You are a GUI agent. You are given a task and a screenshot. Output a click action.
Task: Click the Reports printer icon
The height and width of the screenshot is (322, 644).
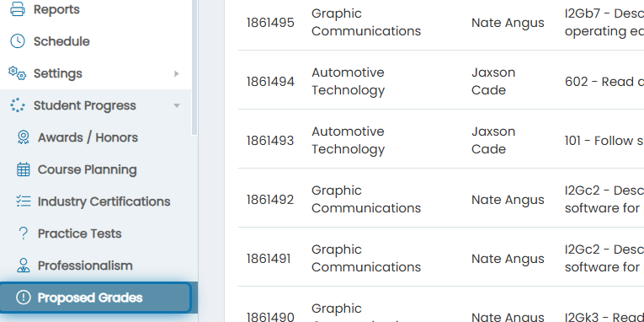[x=17, y=9]
